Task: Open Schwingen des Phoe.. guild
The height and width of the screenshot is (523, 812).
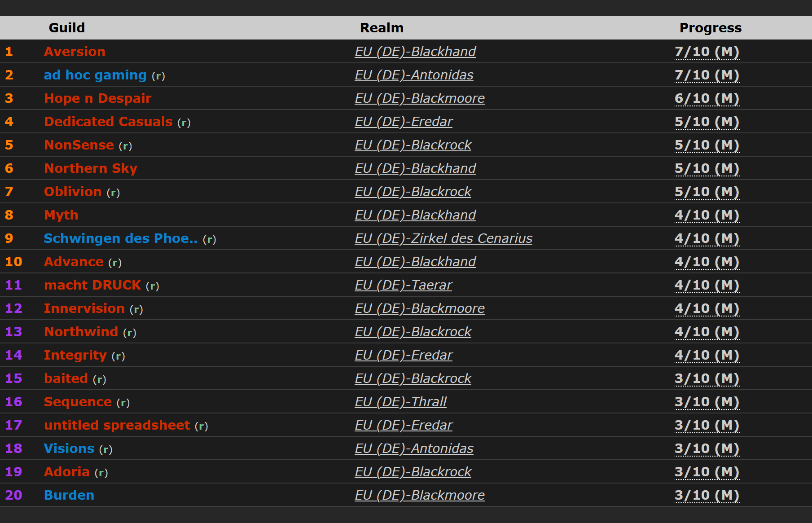Action: click(x=121, y=238)
